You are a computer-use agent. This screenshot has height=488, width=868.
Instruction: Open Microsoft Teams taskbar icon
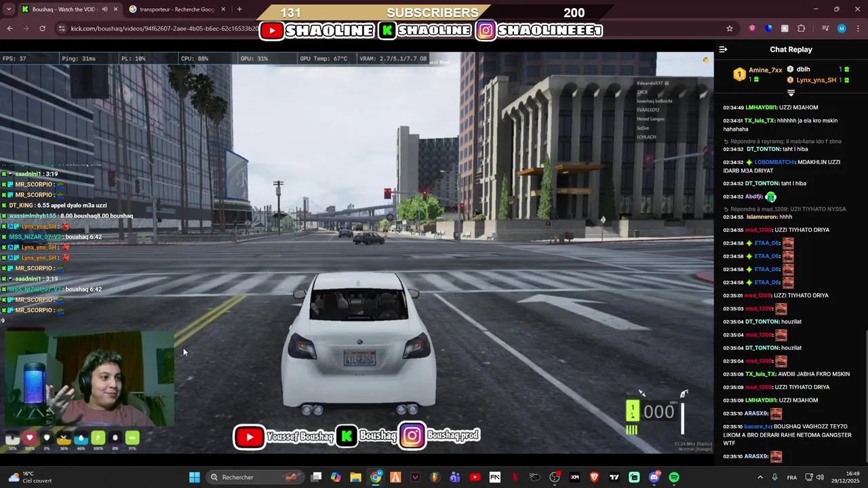coord(455,477)
